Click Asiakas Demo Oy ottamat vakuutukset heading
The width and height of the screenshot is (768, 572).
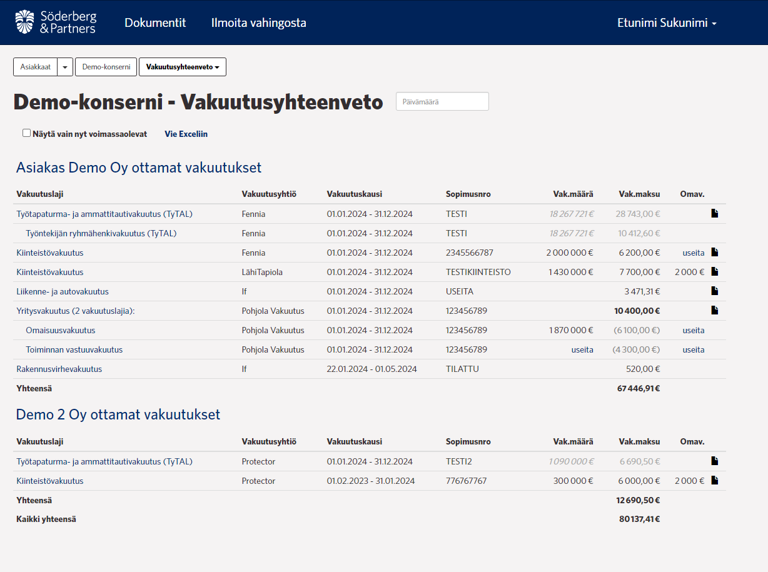point(139,167)
